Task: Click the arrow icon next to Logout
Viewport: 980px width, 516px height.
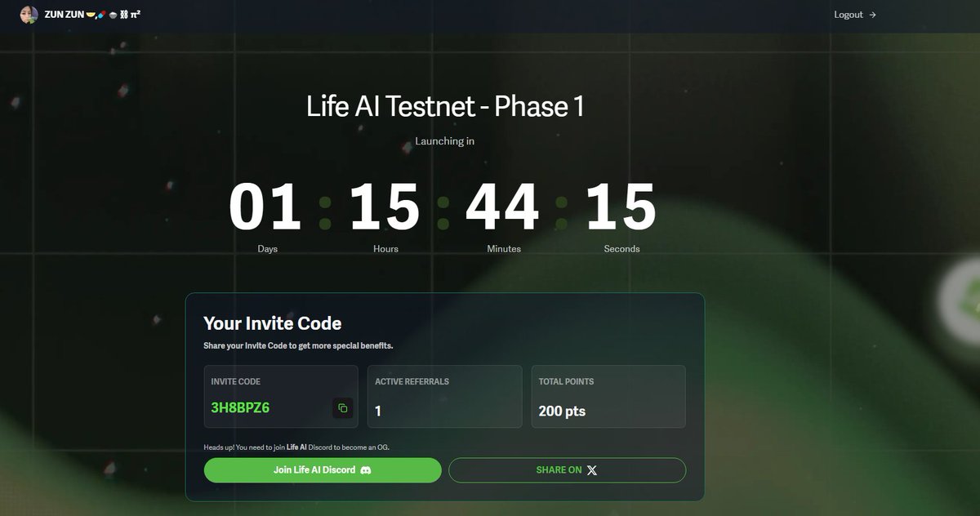Action: [872, 15]
